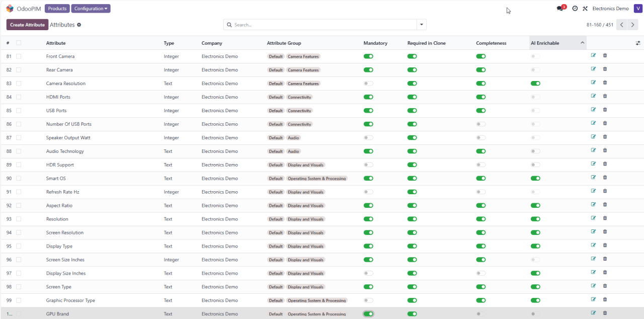The width and height of the screenshot is (644, 319).
Task: Click the OdooPIM home logo
Action: pyautogui.click(x=10, y=9)
